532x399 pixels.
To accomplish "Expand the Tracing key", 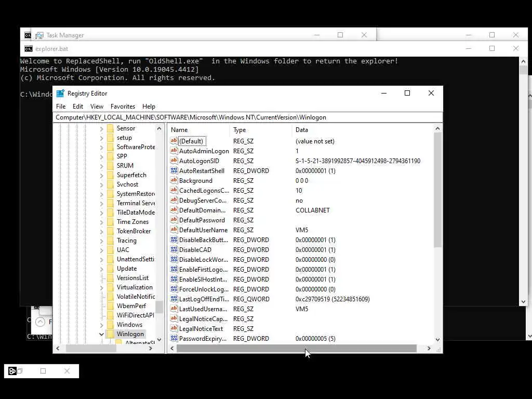I will [x=101, y=241].
